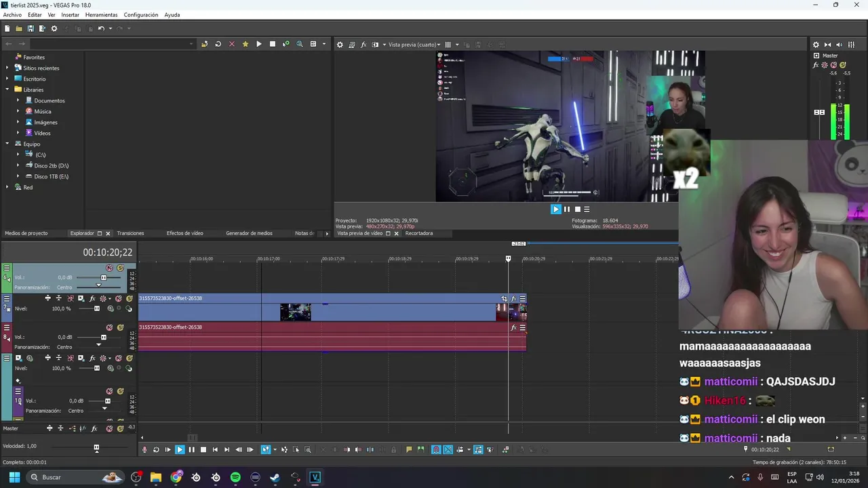Collapse the Equipo tree node

point(7,144)
